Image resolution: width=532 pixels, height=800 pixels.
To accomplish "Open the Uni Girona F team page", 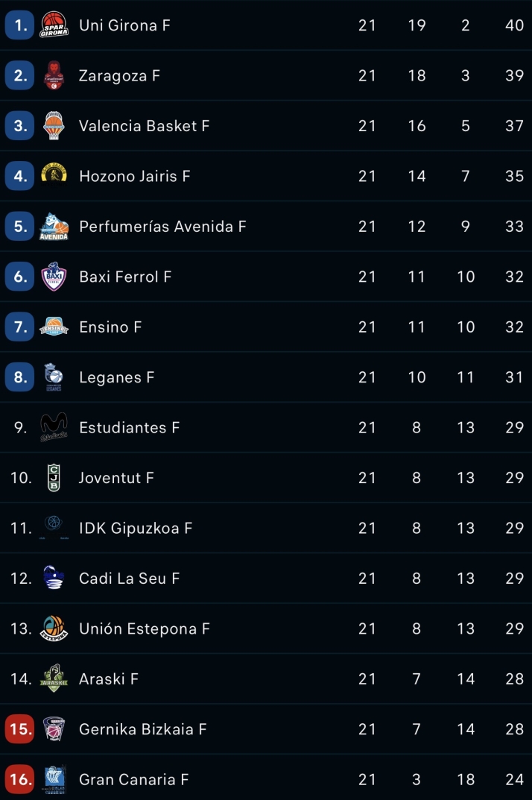I will pyautogui.click(x=124, y=25).
